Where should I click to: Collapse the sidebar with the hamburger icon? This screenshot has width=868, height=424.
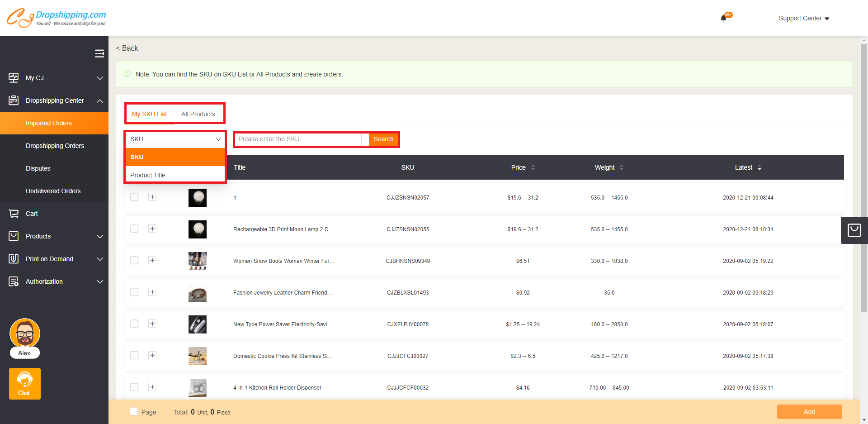point(99,53)
